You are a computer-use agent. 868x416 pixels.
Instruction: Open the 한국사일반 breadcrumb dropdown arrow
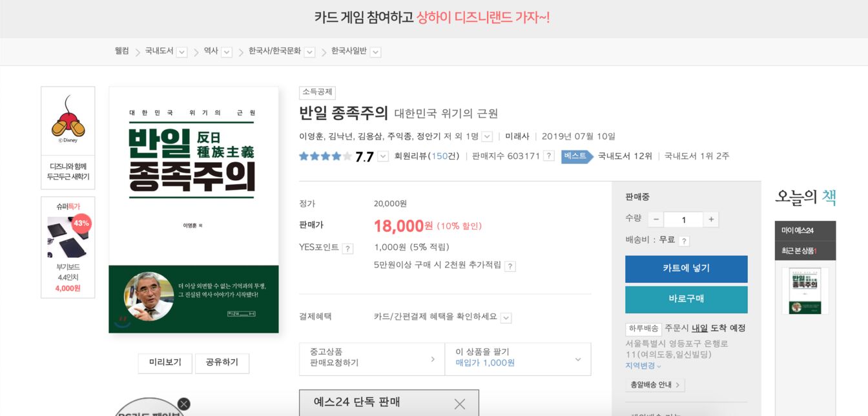pos(376,52)
